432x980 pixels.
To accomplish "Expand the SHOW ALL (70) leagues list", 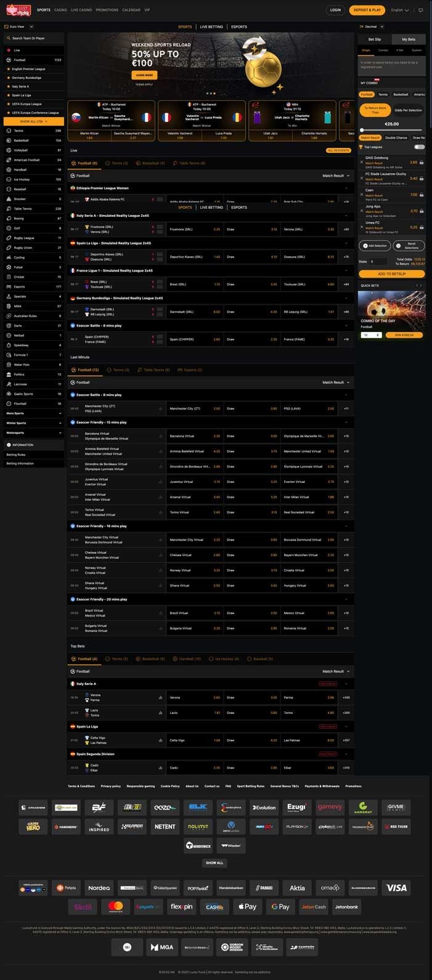I will [x=33, y=121].
